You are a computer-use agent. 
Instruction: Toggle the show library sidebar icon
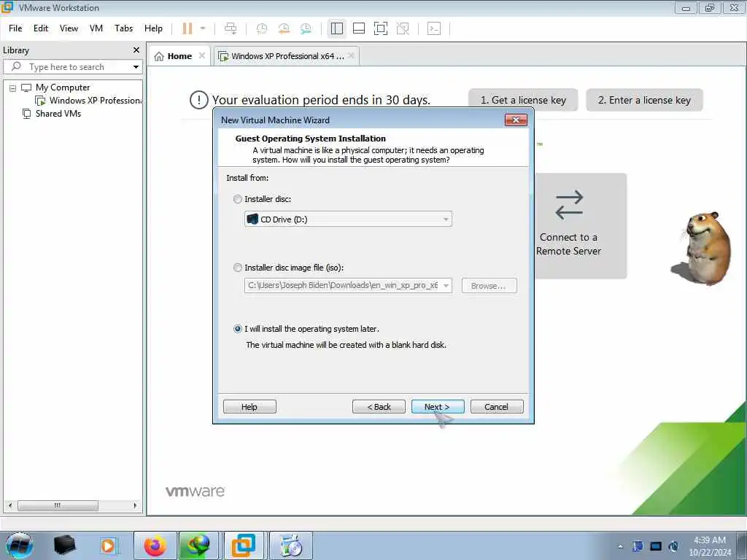click(x=337, y=28)
